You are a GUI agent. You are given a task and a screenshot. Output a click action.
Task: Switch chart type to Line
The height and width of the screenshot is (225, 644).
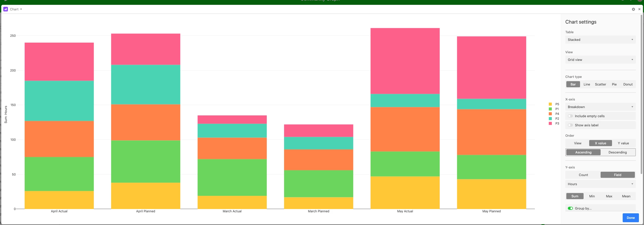tap(587, 84)
